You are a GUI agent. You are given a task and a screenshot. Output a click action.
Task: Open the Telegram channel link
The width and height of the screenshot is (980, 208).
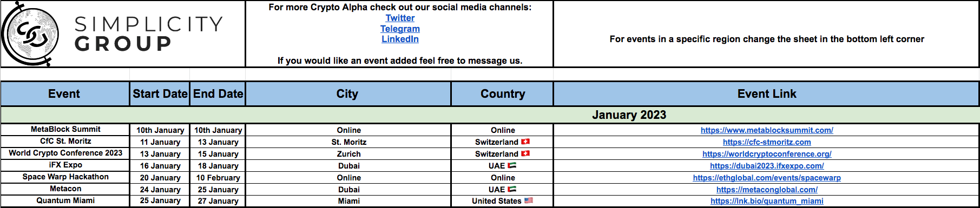point(400,29)
